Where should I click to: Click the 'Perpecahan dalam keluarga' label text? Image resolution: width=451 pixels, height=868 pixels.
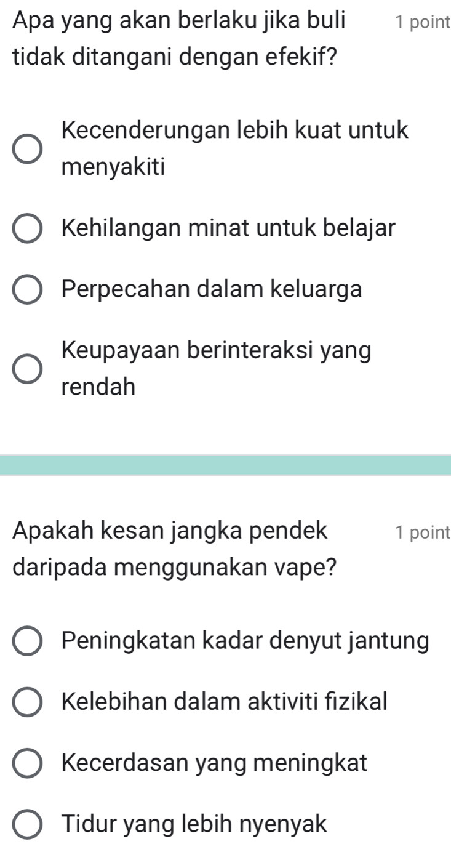point(212,290)
